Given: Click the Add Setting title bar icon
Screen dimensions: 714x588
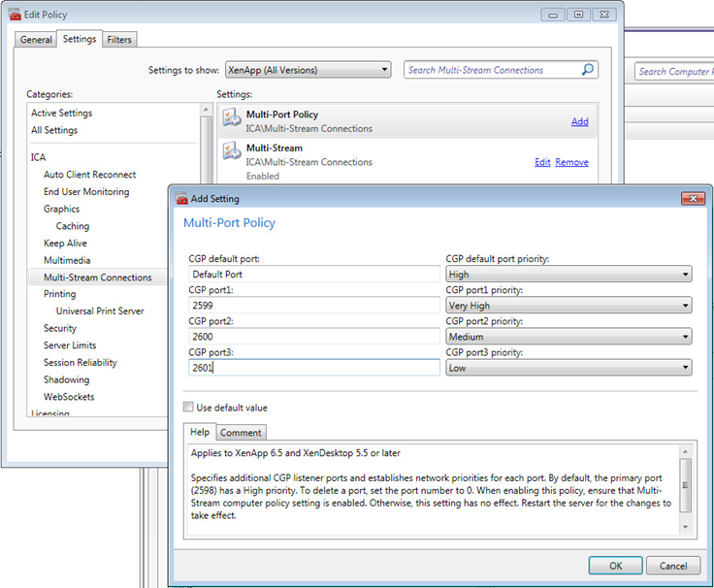Looking at the screenshot, I should click(181, 198).
